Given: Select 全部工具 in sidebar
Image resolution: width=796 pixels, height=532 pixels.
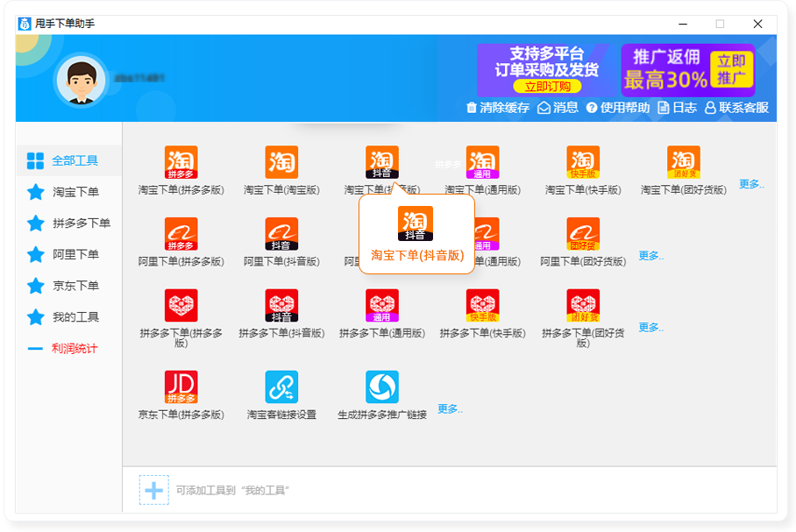Looking at the screenshot, I should [68, 161].
